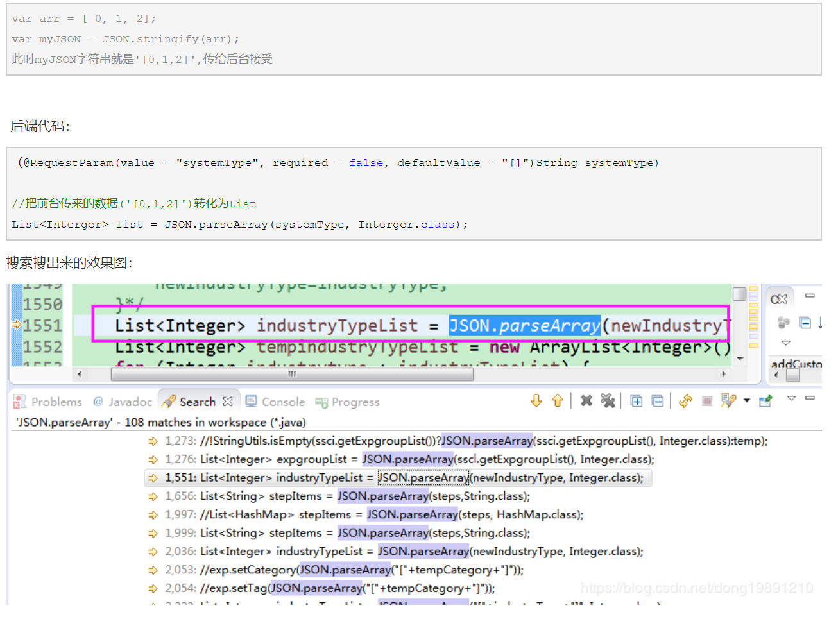Select search result line 2,053
Viewport: 838px width, 644px height.
pyautogui.click(x=336, y=570)
